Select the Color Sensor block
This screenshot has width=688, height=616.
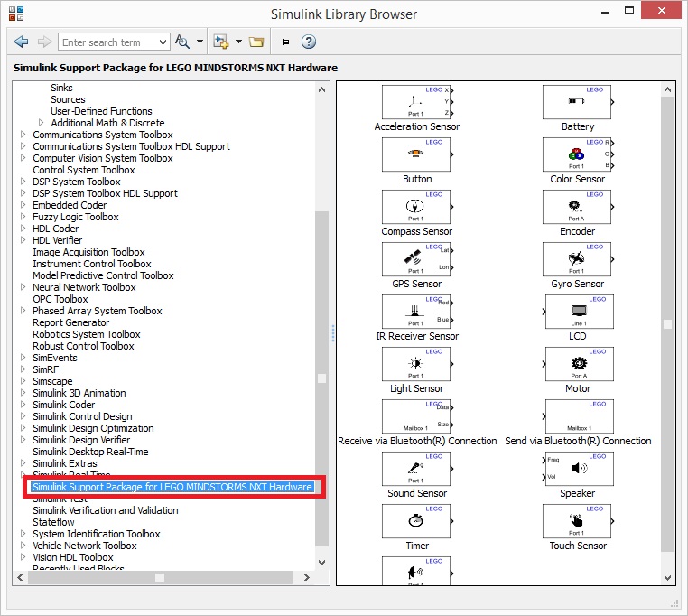(578, 154)
